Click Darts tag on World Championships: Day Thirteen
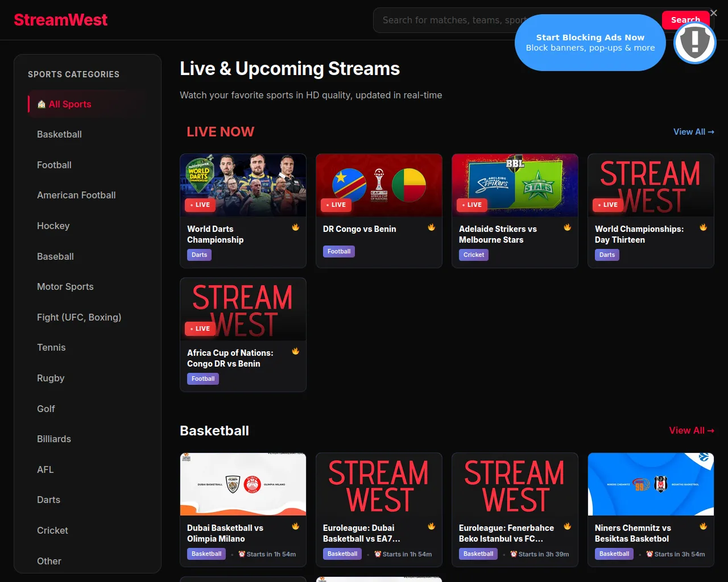The height and width of the screenshot is (582, 728). pyautogui.click(x=607, y=255)
